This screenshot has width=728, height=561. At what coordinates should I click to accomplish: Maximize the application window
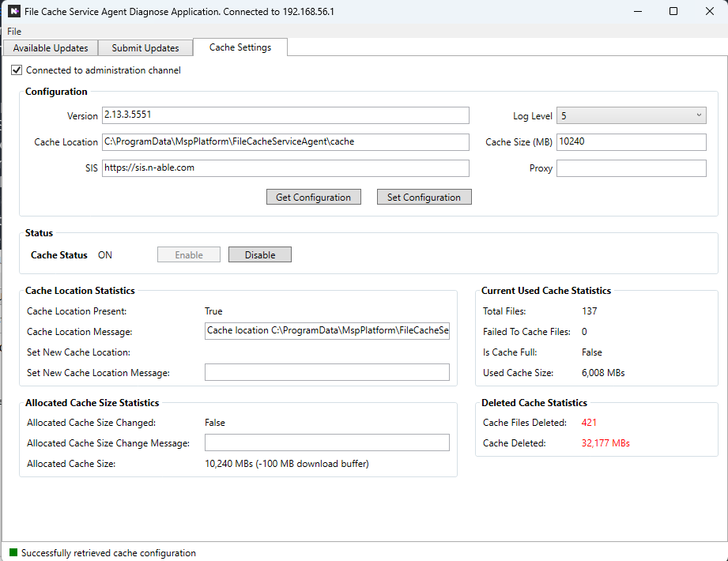[673, 12]
